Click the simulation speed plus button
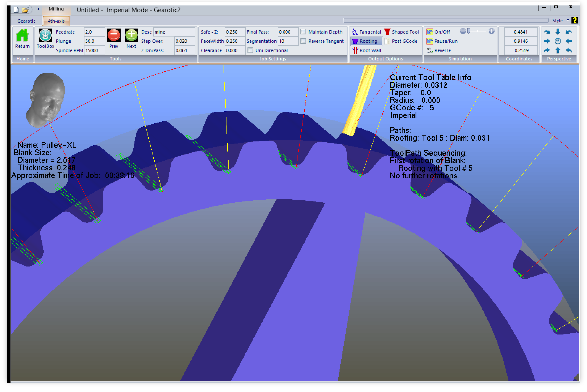The height and width of the screenshot is (392, 587). click(491, 31)
